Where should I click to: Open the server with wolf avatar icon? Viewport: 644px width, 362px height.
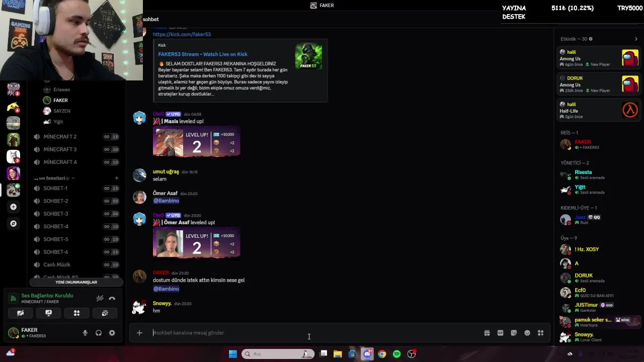point(14,156)
